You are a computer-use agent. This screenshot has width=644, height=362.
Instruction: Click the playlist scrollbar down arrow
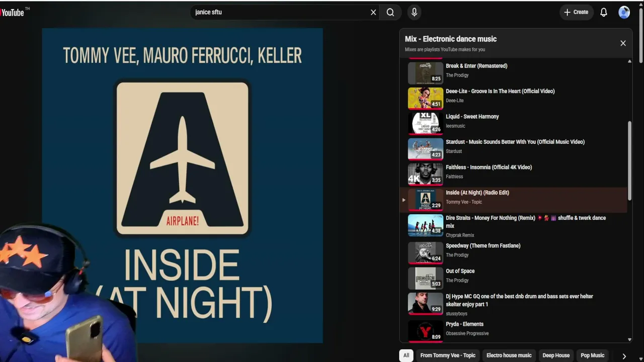[x=629, y=340]
